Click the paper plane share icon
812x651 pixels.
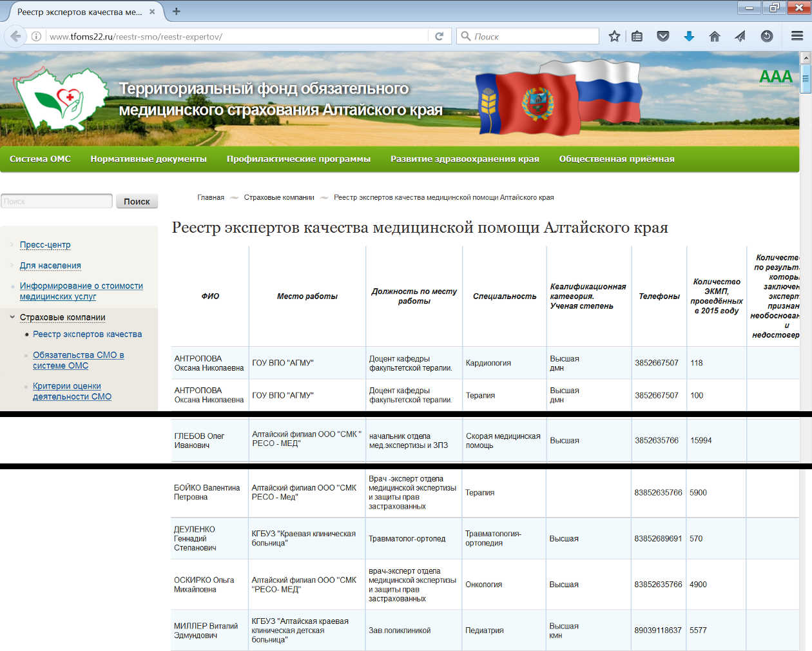[x=740, y=37]
